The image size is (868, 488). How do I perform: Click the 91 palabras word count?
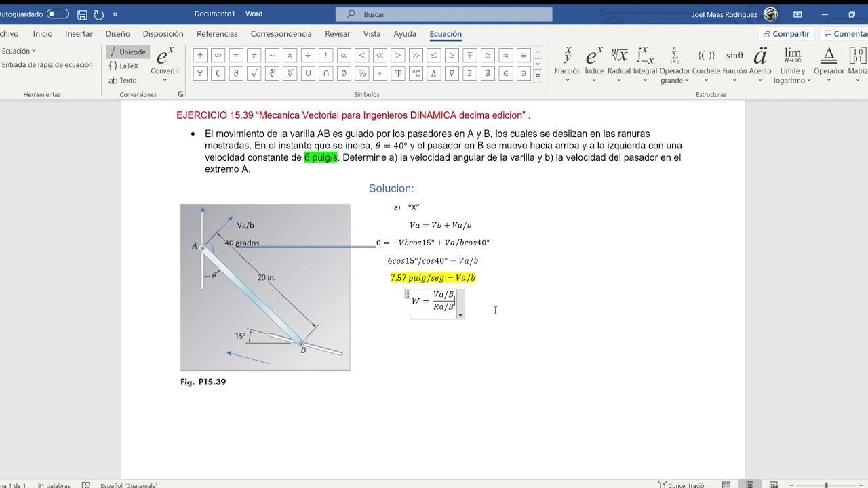point(54,485)
